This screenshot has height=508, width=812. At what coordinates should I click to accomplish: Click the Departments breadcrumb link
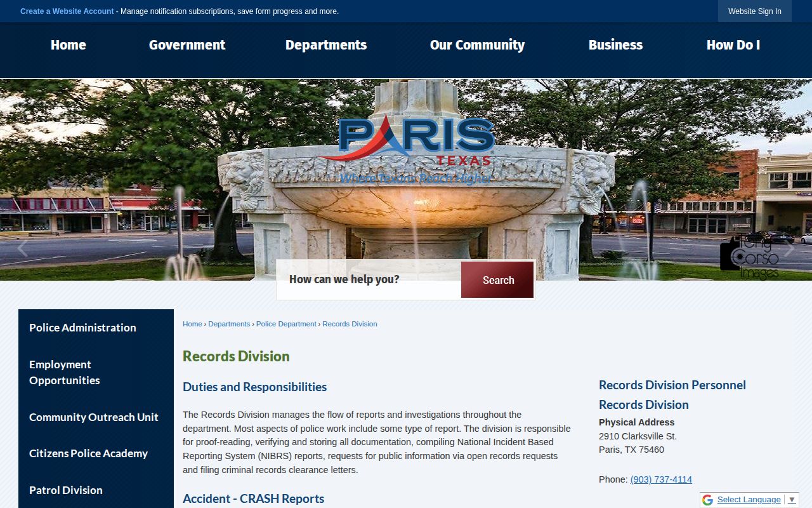229,324
